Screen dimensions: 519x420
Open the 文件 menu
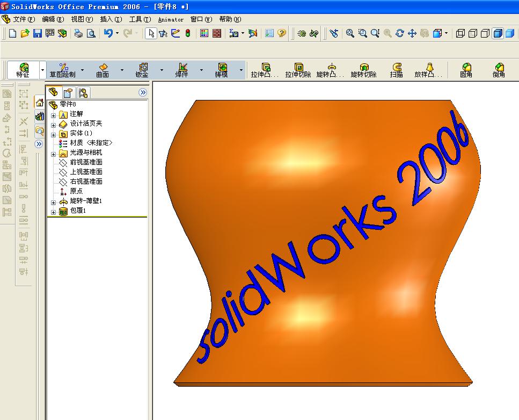coord(24,19)
